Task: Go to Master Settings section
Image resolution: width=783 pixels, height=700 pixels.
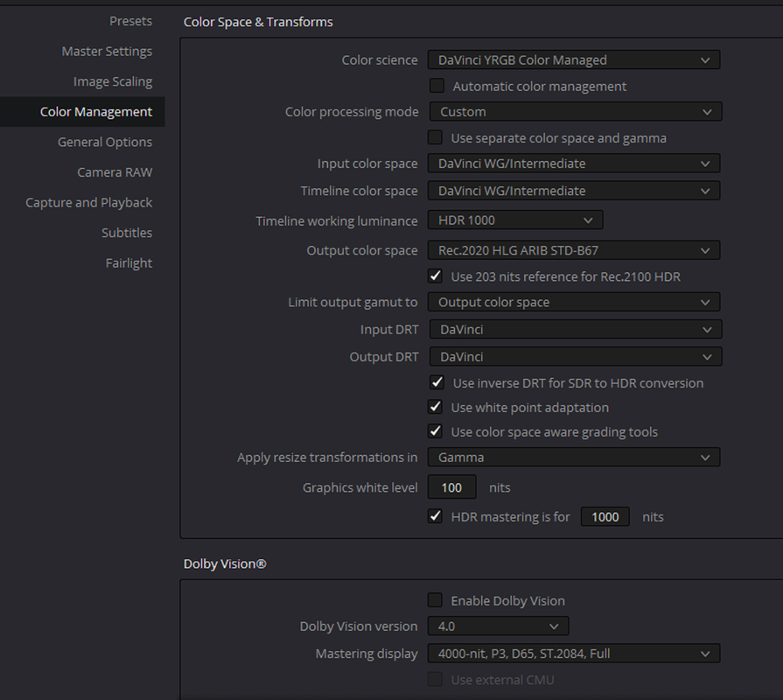Action: (x=107, y=52)
